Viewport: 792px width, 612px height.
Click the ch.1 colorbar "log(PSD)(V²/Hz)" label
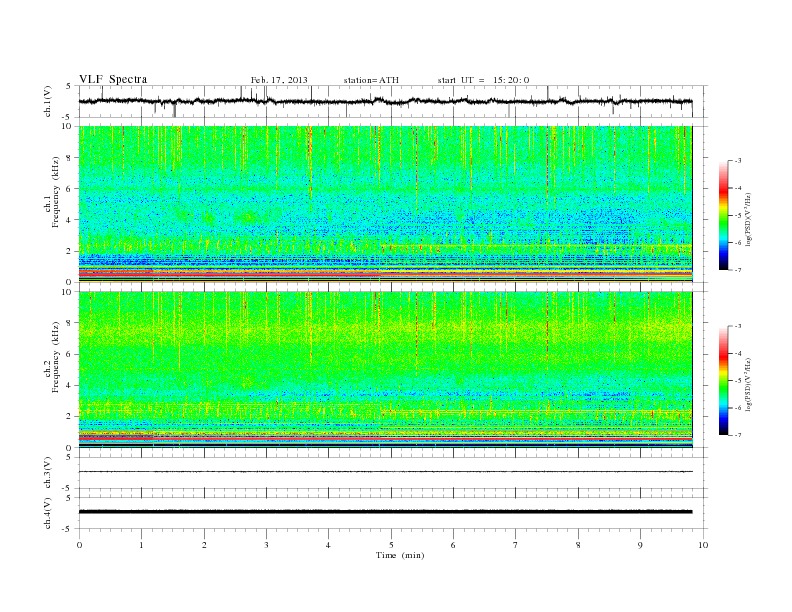pos(748,219)
